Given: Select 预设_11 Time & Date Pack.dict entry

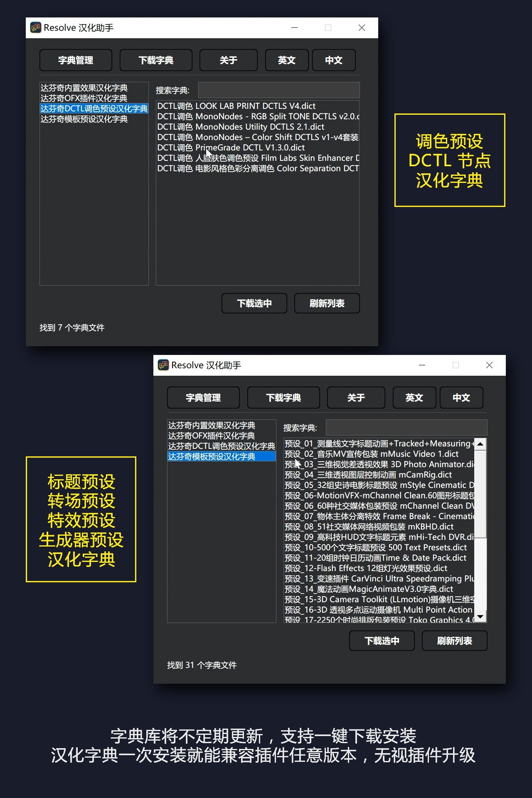Looking at the screenshot, I should tap(379, 558).
